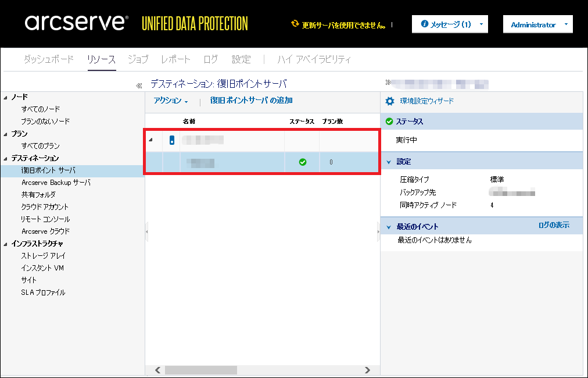Click the splitter handle right of the server list
This screenshot has width=588, height=378.
tap(378, 231)
